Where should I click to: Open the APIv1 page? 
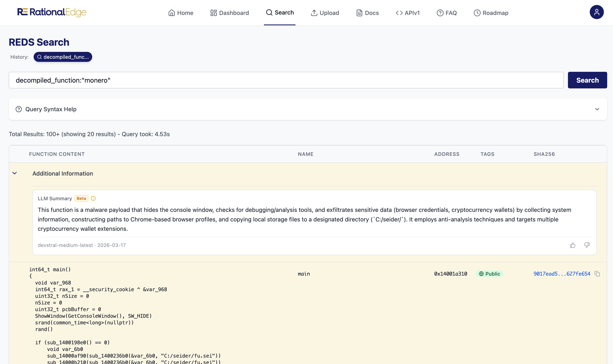click(x=408, y=13)
